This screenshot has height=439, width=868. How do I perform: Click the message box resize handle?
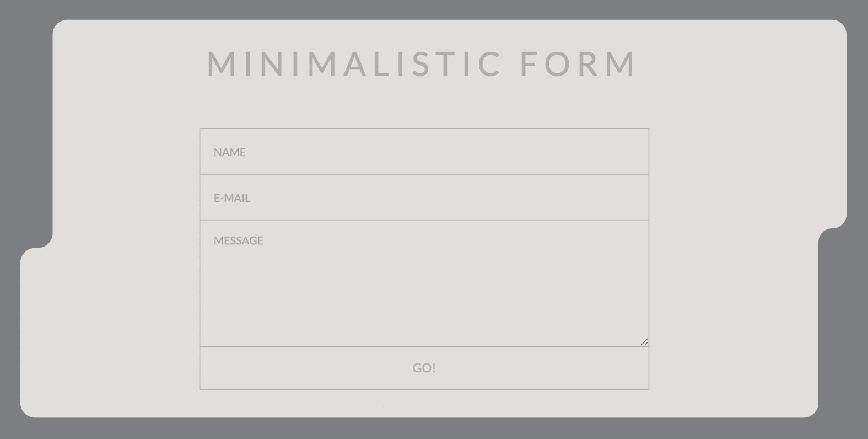pos(644,342)
